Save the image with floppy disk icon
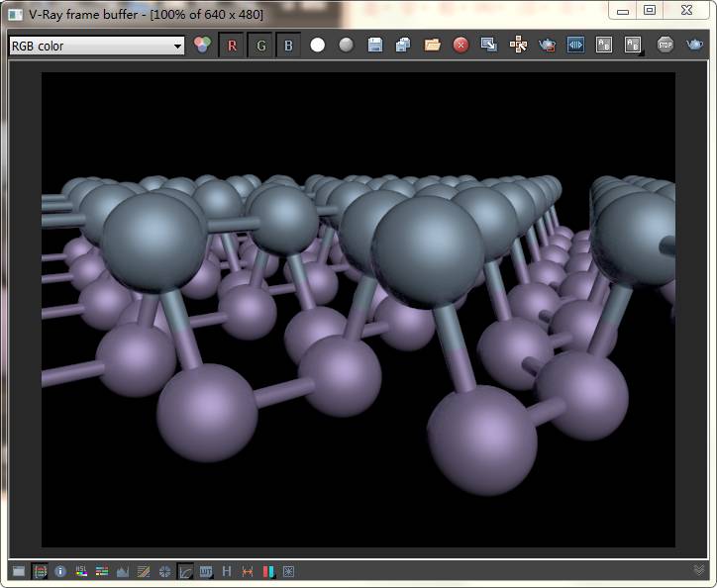 pos(374,46)
